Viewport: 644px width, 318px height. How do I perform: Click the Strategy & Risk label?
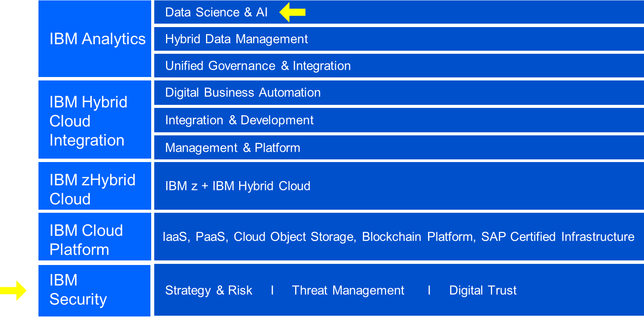(x=209, y=291)
